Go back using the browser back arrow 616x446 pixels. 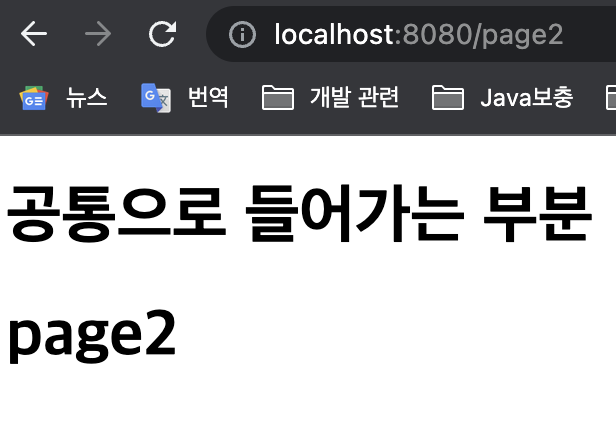click(x=34, y=34)
